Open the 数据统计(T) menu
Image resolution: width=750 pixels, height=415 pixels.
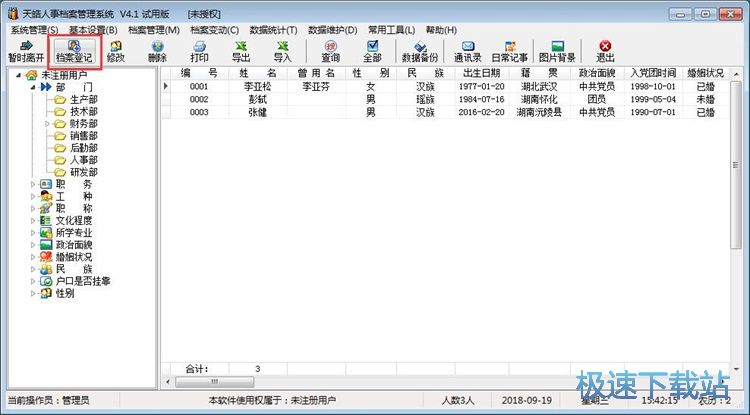click(274, 30)
